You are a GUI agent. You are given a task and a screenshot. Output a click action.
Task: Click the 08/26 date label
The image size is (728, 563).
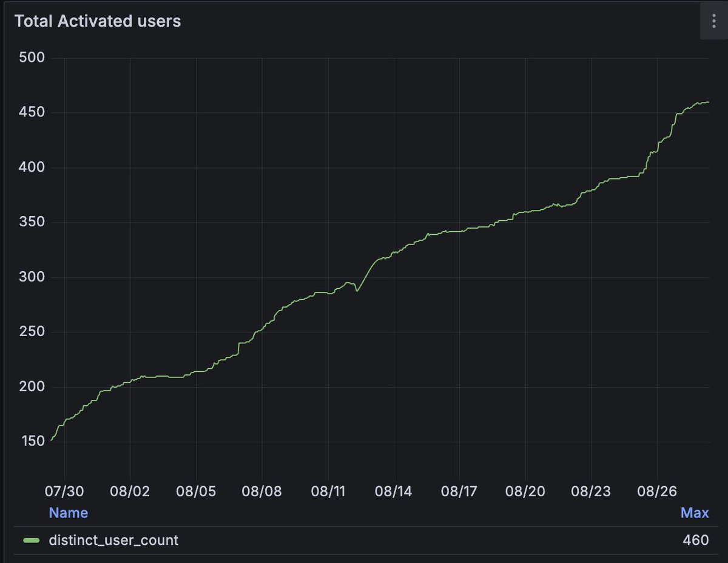click(657, 491)
